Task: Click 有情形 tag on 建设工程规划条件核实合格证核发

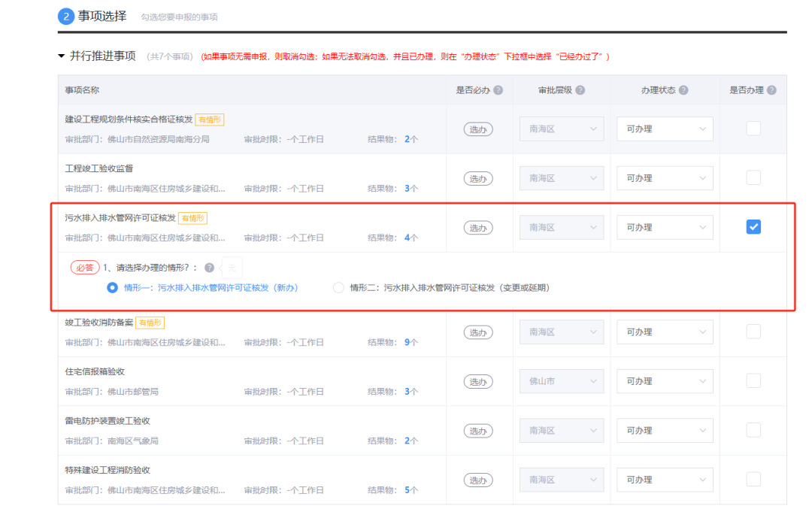Action: (x=210, y=120)
